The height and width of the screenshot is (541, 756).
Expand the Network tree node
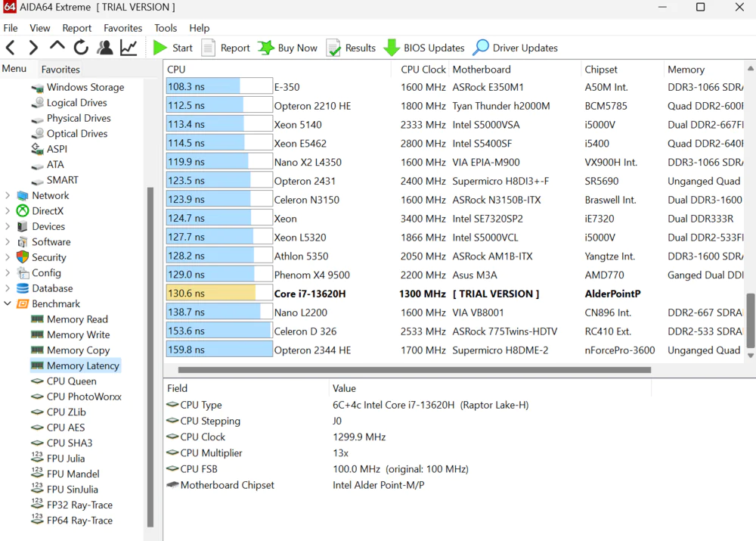8,195
